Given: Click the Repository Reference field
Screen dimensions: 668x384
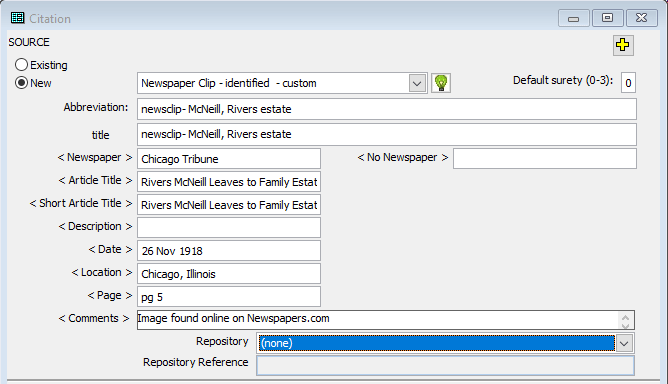Looking at the screenshot, I should click(445, 366).
